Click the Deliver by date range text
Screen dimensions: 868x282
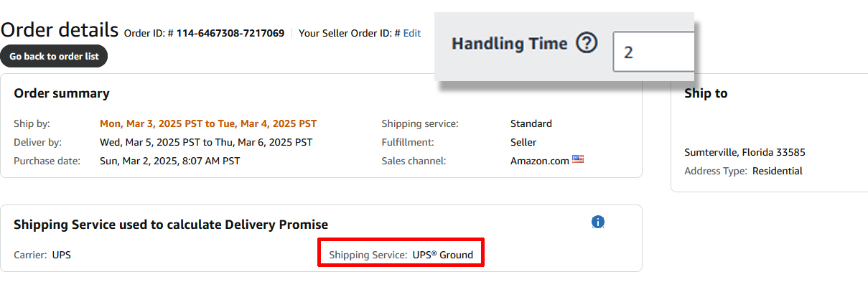pyautogui.click(x=206, y=142)
